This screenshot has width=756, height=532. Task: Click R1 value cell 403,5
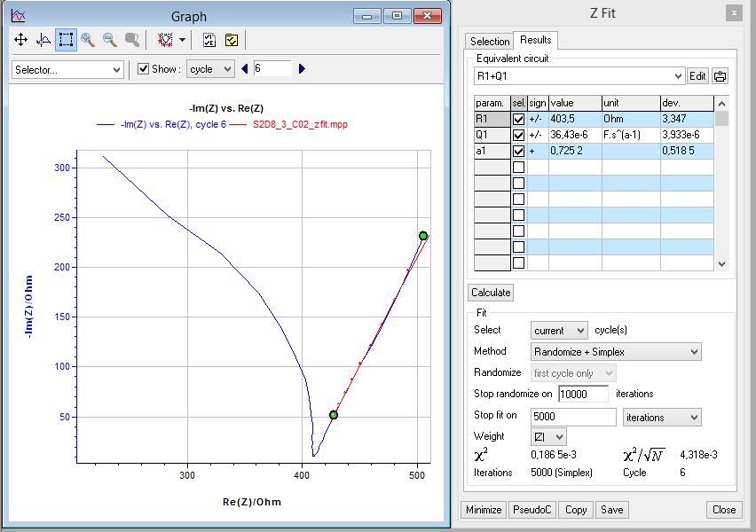(x=575, y=119)
